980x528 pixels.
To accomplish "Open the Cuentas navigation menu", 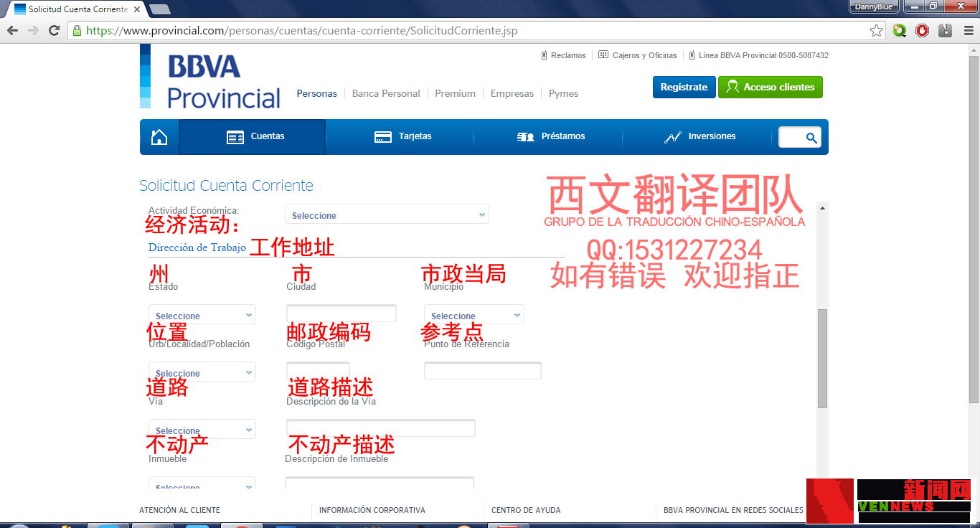I will click(x=253, y=137).
